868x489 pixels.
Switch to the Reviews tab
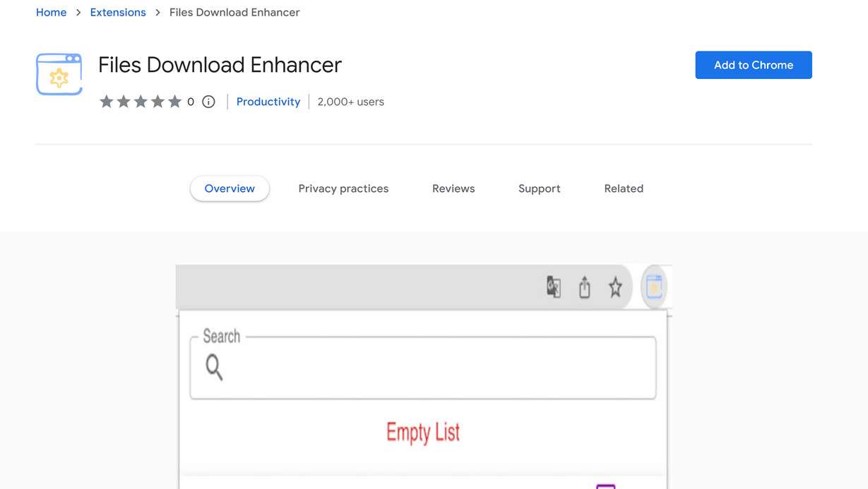click(453, 188)
